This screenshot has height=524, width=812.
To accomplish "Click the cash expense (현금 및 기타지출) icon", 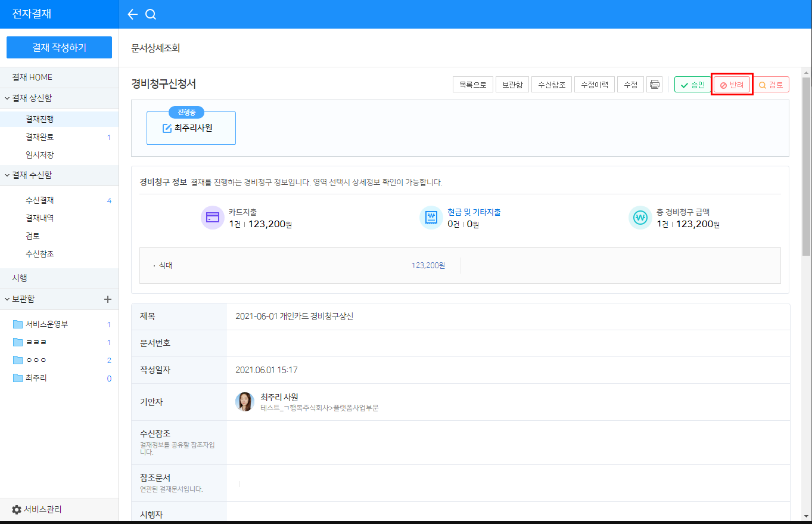I will coord(431,218).
